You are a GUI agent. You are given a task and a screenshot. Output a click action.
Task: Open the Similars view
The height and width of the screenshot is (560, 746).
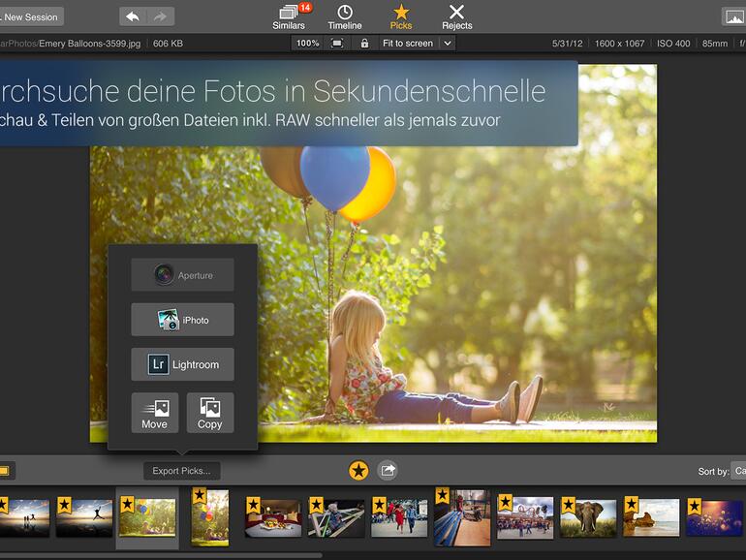[x=289, y=16]
